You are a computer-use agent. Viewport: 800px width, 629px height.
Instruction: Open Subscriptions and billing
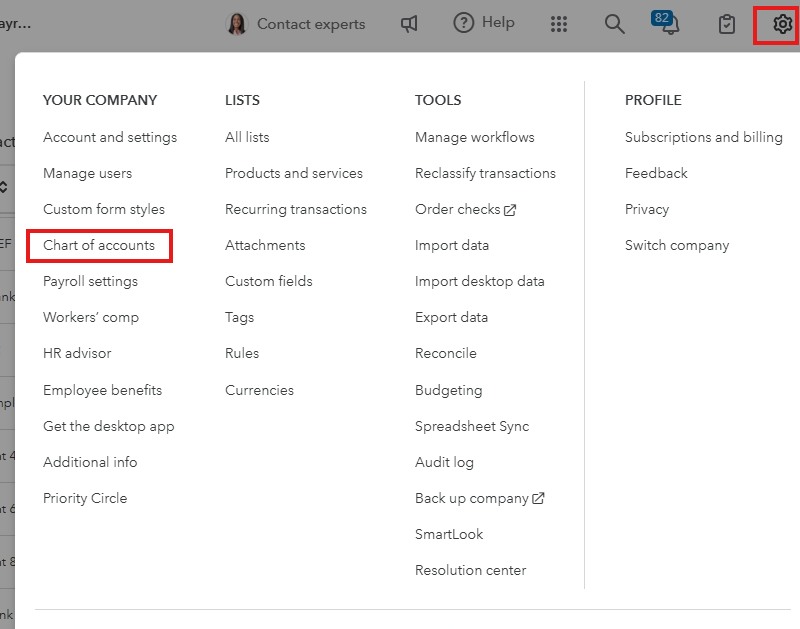[704, 137]
